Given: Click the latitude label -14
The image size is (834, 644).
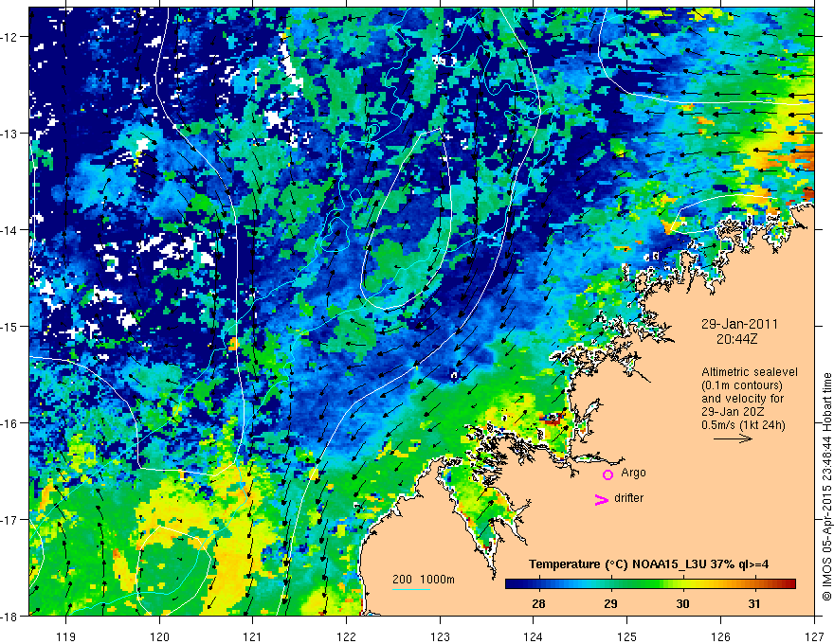Looking at the screenshot, I should (10, 230).
